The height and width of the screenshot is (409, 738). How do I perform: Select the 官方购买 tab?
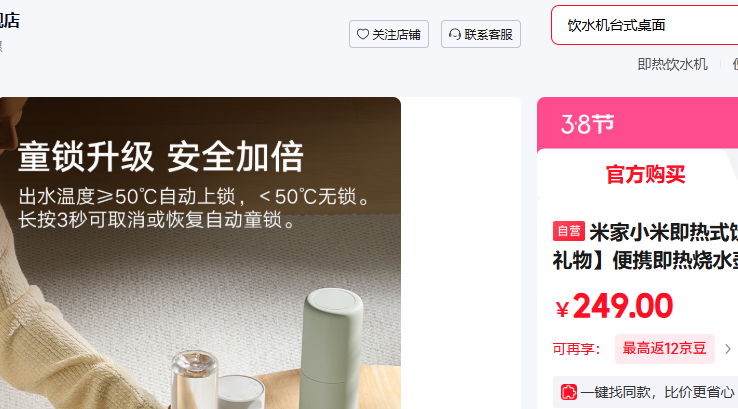tap(645, 174)
